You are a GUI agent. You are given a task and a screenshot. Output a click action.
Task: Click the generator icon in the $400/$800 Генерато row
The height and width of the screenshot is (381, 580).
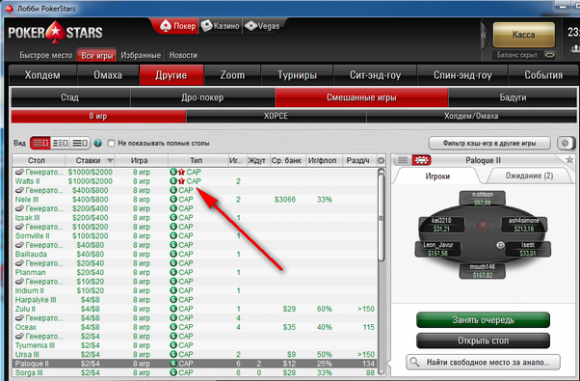(x=19, y=190)
